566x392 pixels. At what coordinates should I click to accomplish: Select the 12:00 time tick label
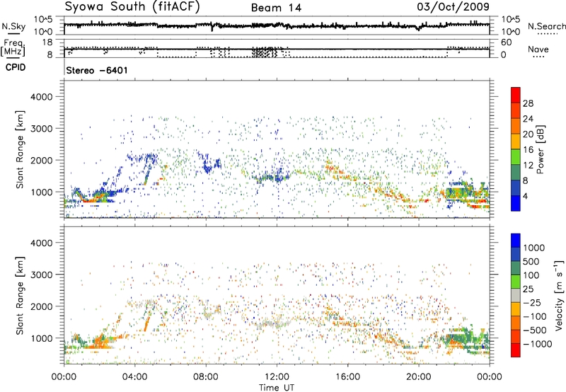point(277,377)
